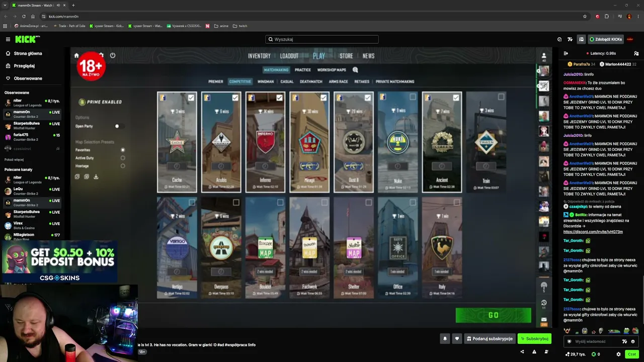Viewport: 644px width, 362px height.
Task: Open the CS2 mail inbox icon
Action: [x=544, y=320]
